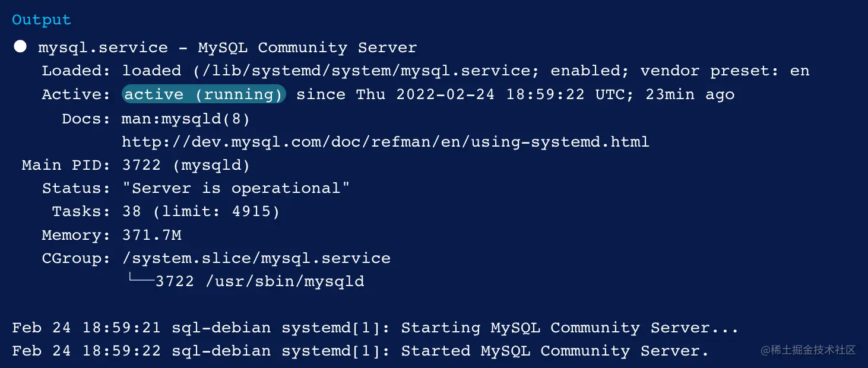Select the highlighted active (running) status
This screenshot has width=868, height=368.
pos(204,94)
